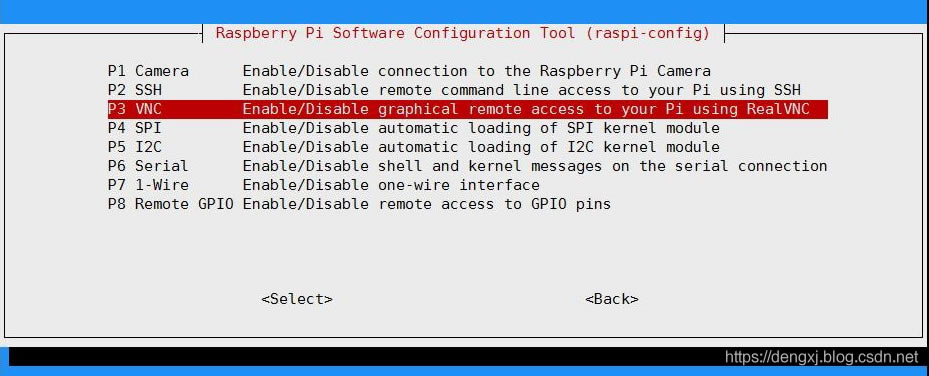The image size is (929, 376).
Task: Click the highlighted P3 VNC entry
Action: coord(468,109)
